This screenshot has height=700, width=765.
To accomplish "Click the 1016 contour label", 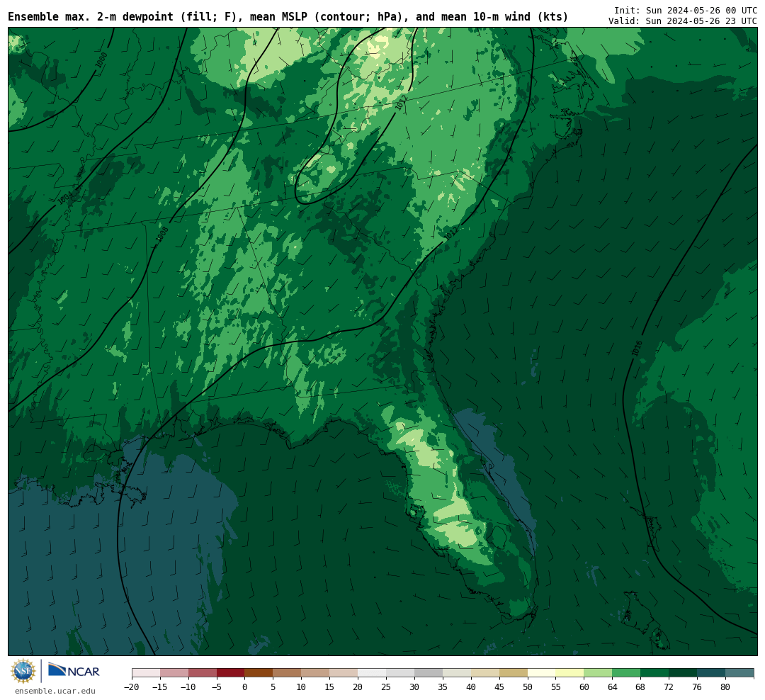I will point(637,348).
